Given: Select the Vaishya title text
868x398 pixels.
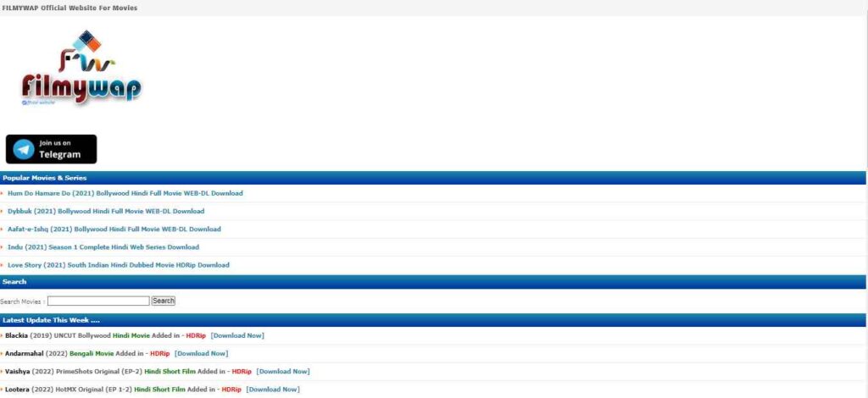Looking at the screenshot, I should [18, 372].
